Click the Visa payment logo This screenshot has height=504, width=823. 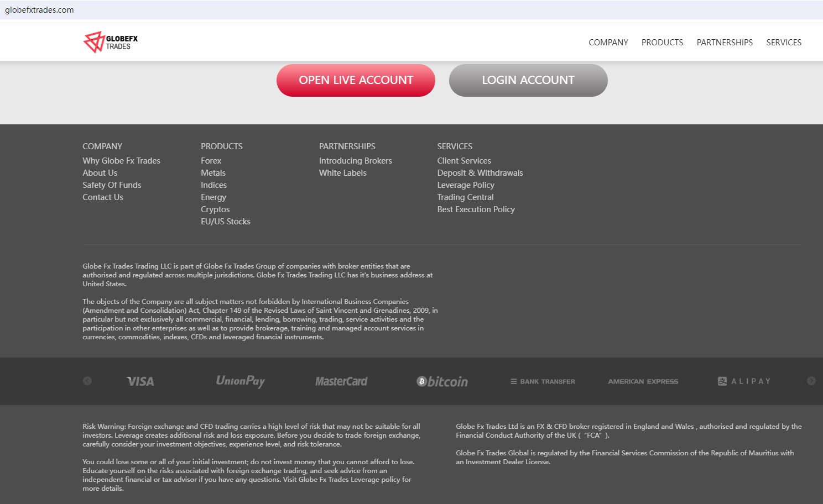click(140, 381)
